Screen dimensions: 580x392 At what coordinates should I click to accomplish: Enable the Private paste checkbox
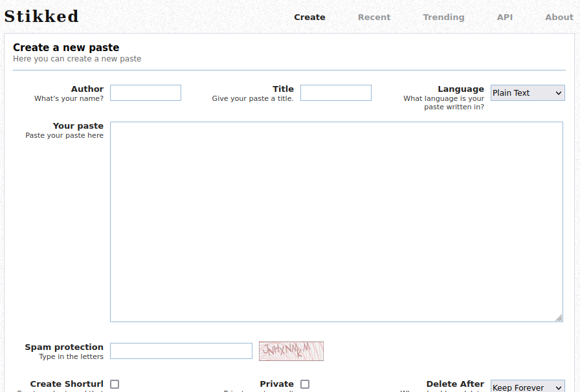point(304,384)
